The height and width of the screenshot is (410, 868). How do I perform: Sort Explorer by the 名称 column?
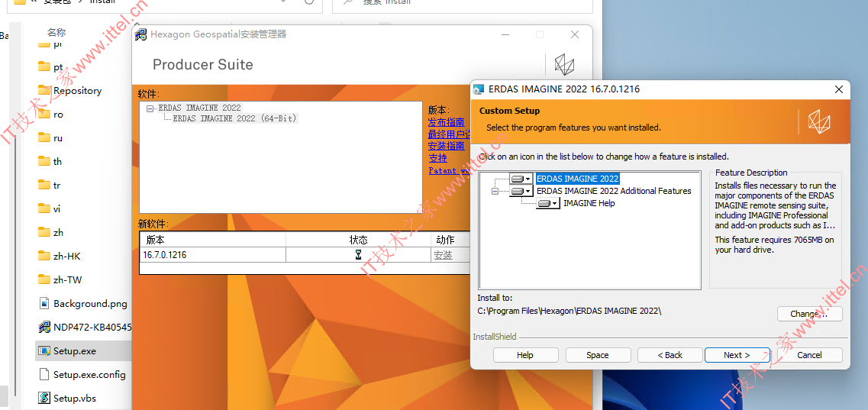56,33
